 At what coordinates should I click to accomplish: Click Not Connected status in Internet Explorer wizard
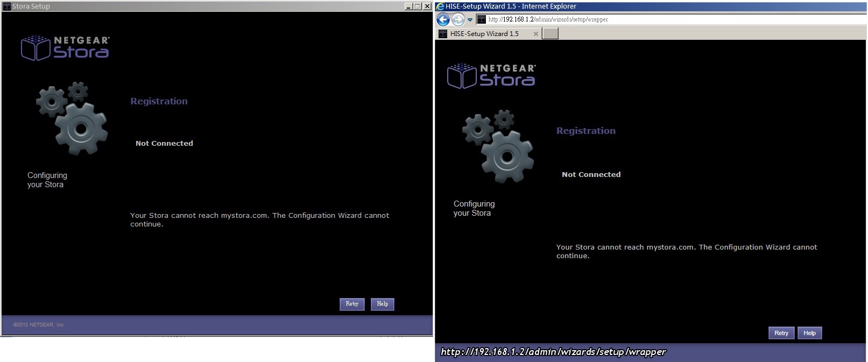[591, 174]
